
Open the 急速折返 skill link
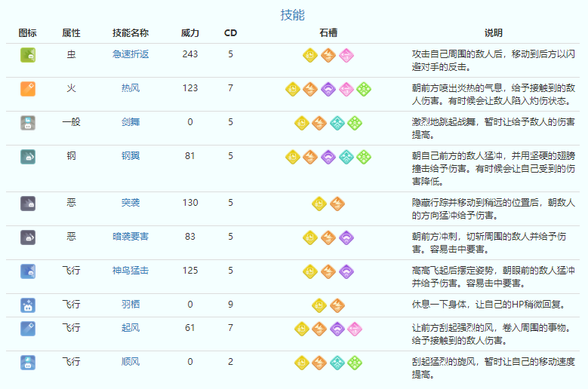131,54
